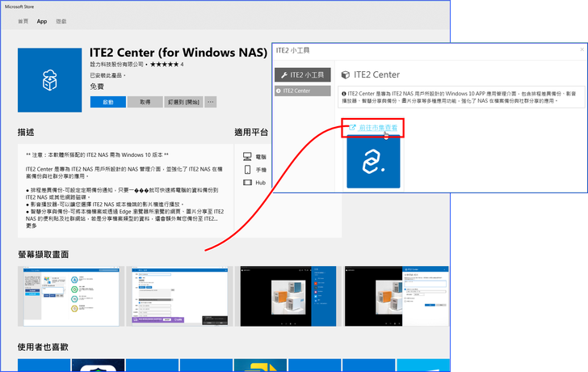Open the third screenshot thumbnail with blue sidebar
This screenshot has width=588, height=372.
click(x=288, y=296)
